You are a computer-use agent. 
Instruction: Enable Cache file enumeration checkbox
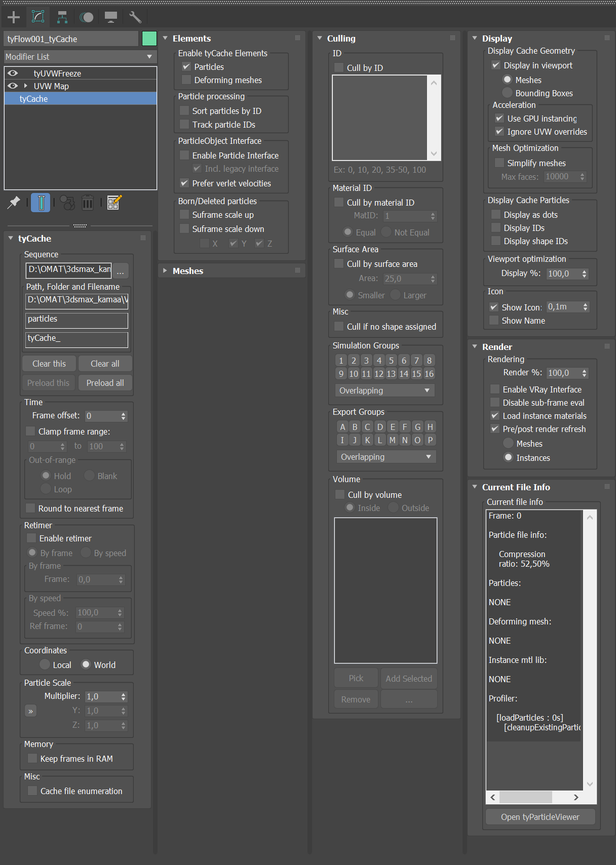point(32,791)
